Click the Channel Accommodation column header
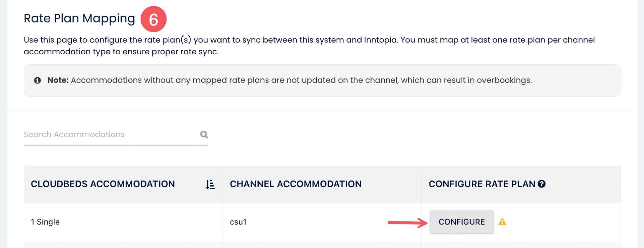The width and height of the screenshot is (644, 248). (x=296, y=184)
